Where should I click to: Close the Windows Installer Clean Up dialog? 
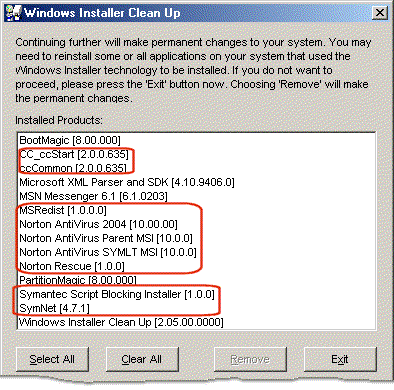379,13
